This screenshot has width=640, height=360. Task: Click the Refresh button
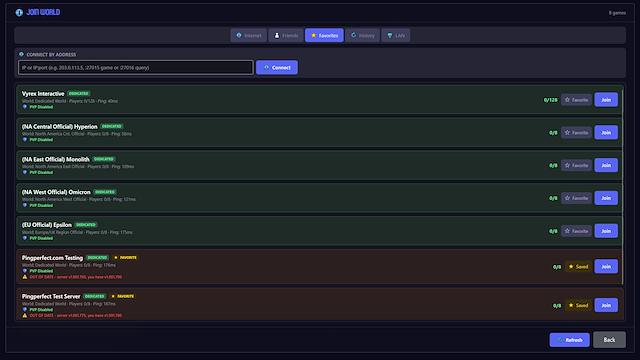tap(569, 340)
